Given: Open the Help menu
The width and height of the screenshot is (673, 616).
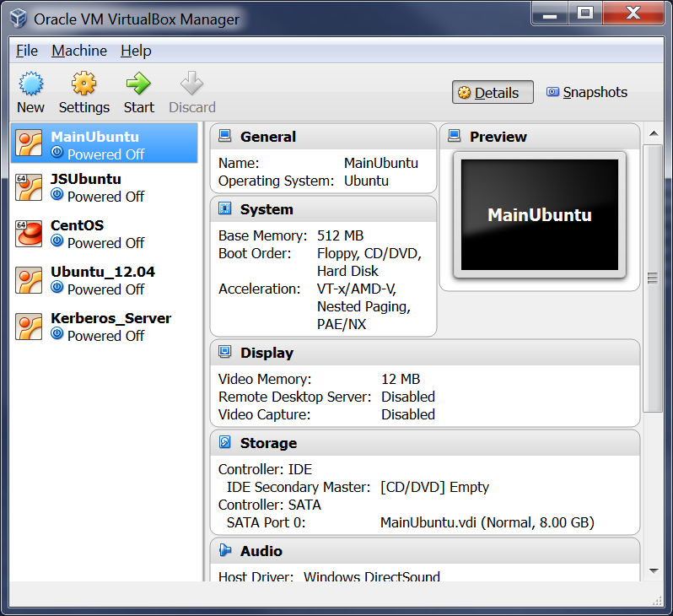Looking at the screenshot, I should (x=136, y=51).
